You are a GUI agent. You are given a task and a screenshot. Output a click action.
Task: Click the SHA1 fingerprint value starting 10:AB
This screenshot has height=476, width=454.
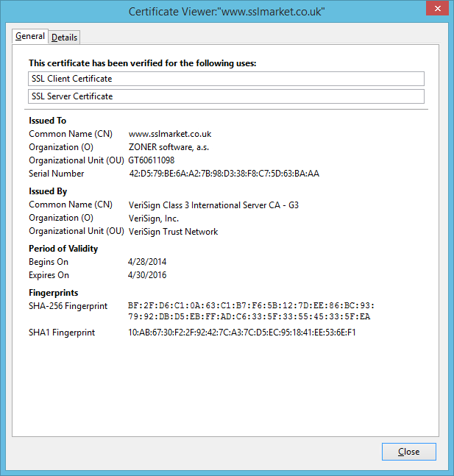pos(242,333)
